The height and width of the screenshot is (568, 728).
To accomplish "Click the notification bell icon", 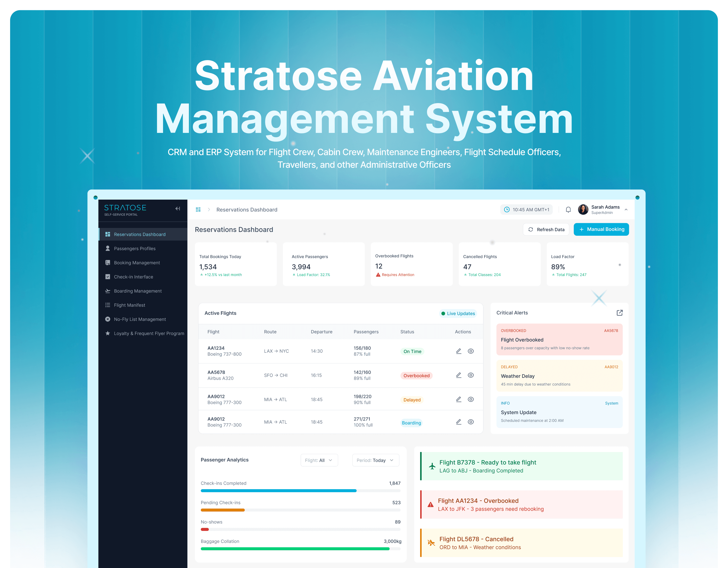I will click(568, 209).
